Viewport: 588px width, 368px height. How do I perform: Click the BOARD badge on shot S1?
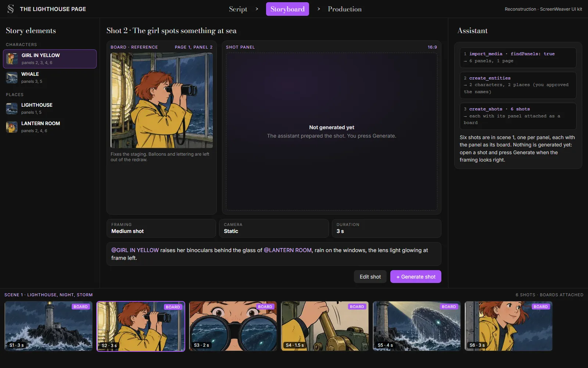[x=80, y=307]
